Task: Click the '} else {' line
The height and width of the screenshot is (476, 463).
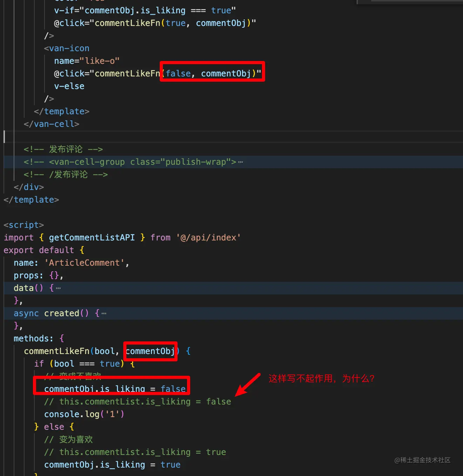Action: [54, 427]
